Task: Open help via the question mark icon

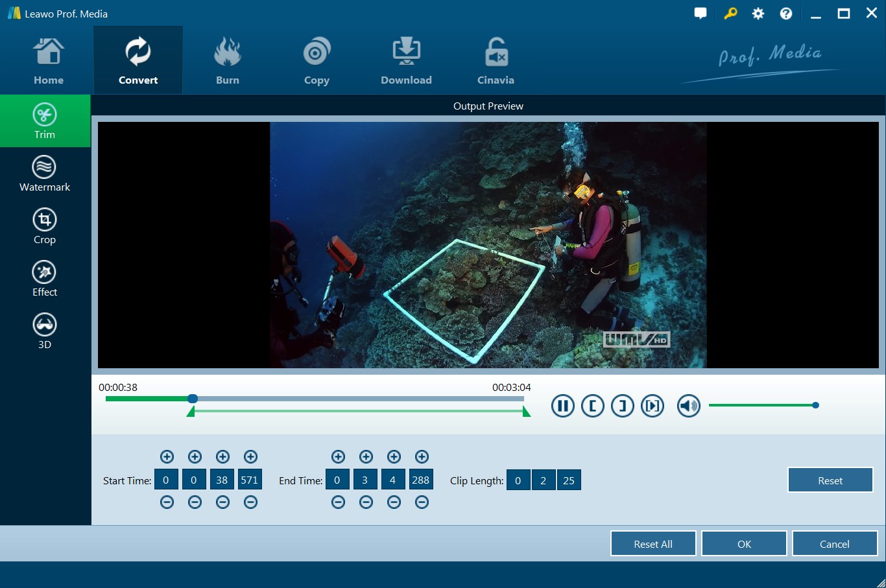Action: tap(785, 13)
